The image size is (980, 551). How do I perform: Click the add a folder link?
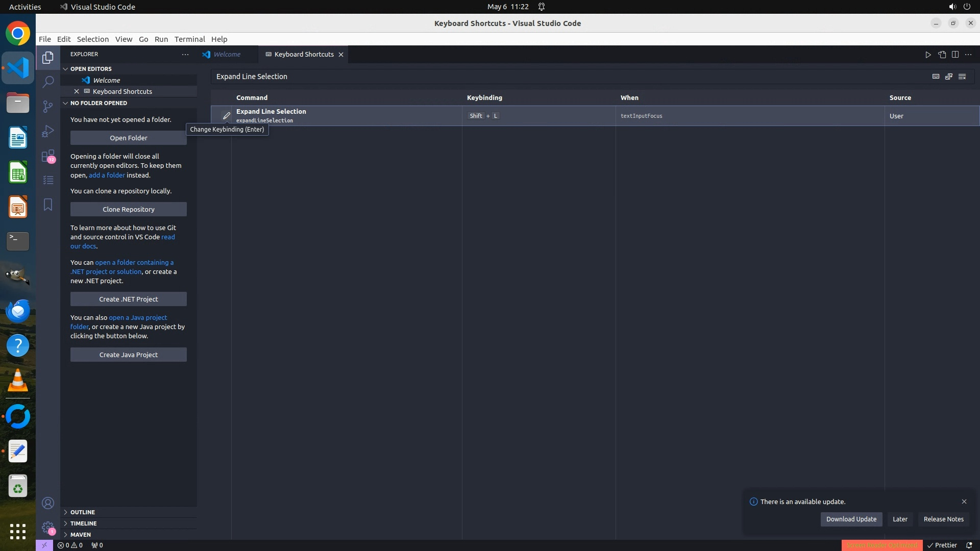pos(107,175)
